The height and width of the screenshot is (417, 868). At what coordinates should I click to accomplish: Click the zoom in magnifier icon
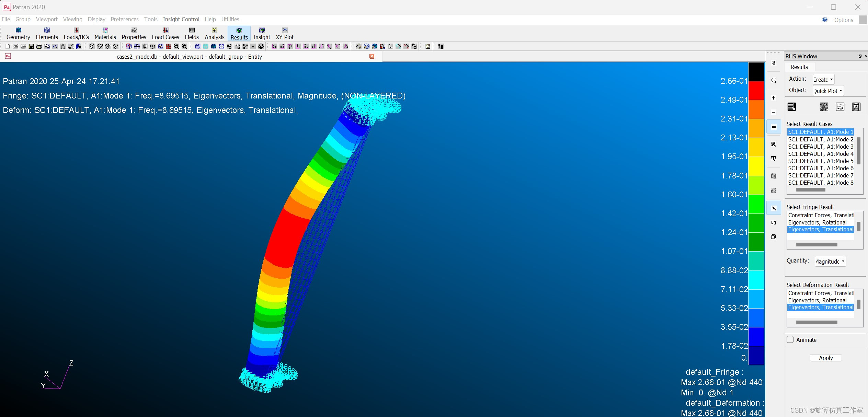[x=184, y=46]
